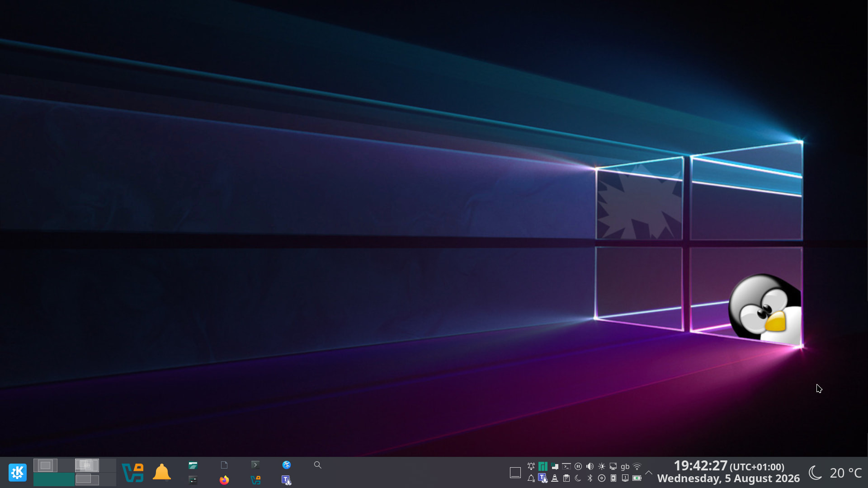
Task: Click the circular pause tray icon
Action: pyautogui.click(x=578, y=466)
